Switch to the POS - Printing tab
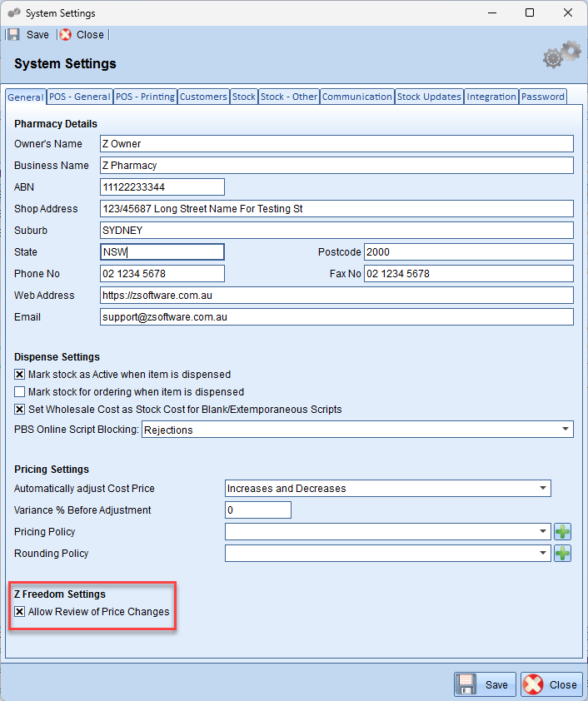The width and height of the screenshot is (588, 701). (x=145, y=97)
